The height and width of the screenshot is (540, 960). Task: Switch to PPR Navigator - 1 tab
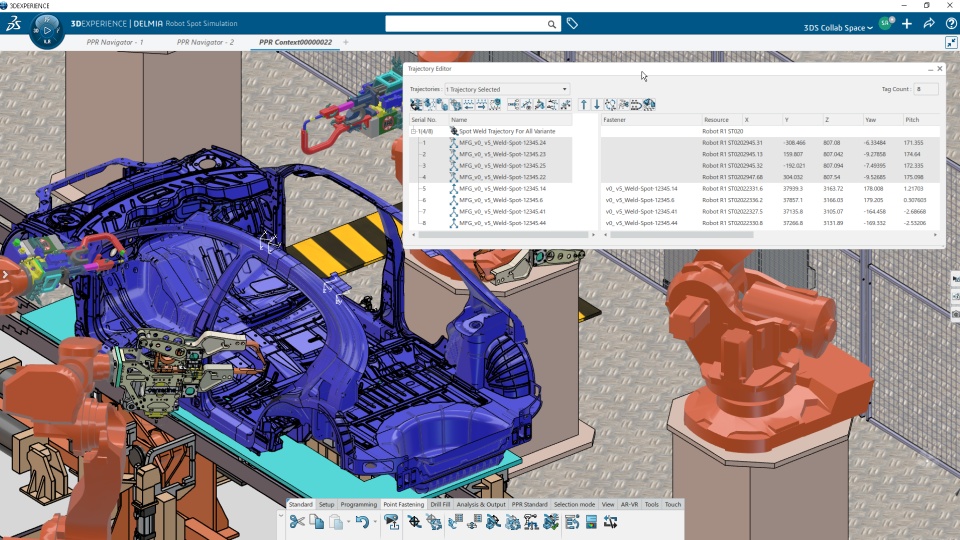coord(114,42)
